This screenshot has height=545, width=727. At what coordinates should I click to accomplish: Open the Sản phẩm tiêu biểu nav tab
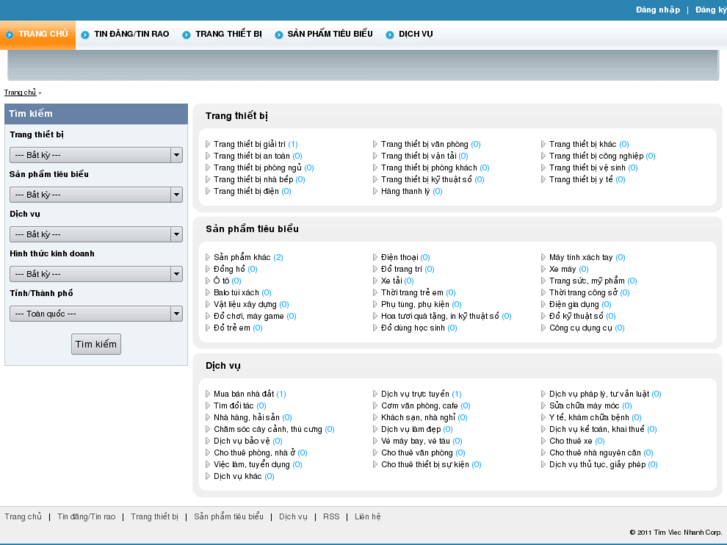coord(330,34)
